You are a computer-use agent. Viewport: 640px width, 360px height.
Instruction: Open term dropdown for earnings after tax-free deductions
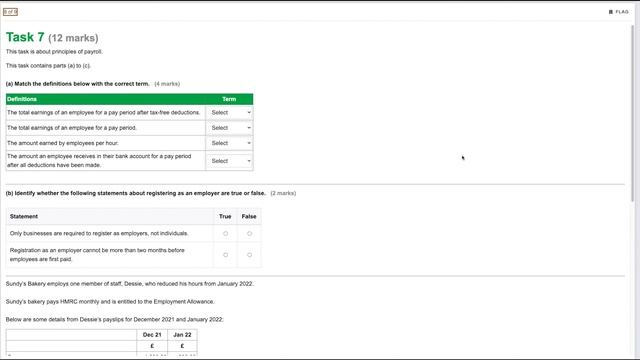pyautogui.click(x=230, y=113)
